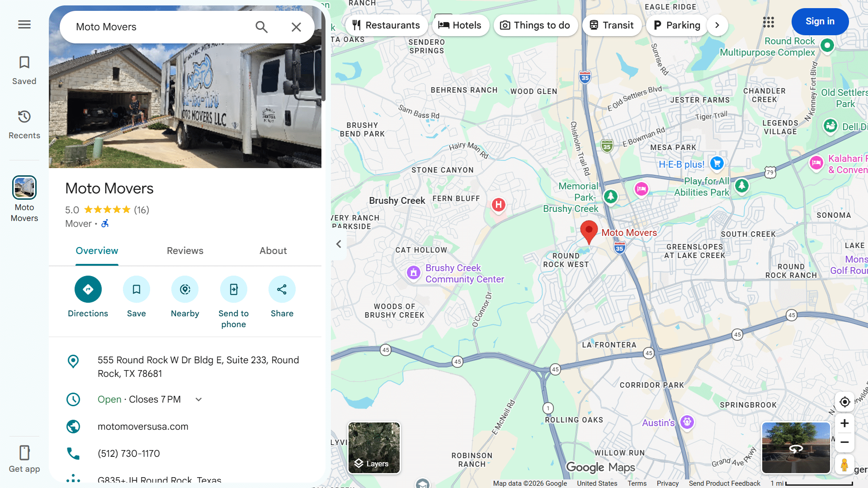Open motomoversusa.com website link

click(143, 427)
